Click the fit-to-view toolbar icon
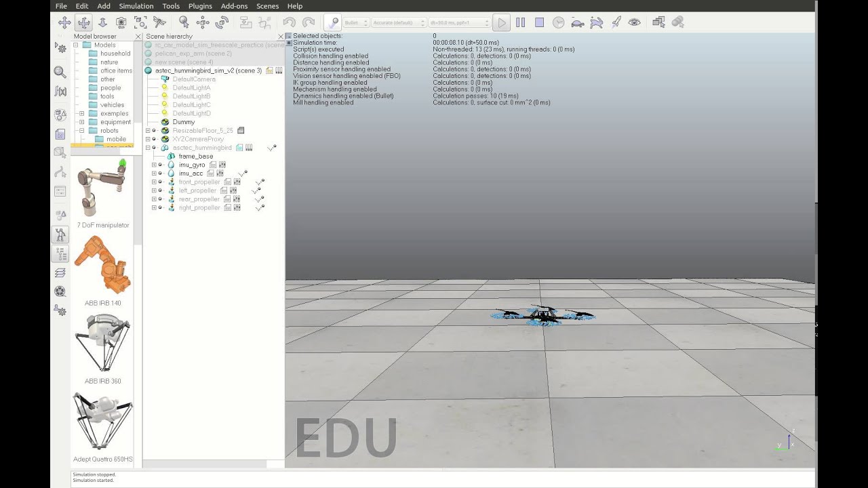 140,22
